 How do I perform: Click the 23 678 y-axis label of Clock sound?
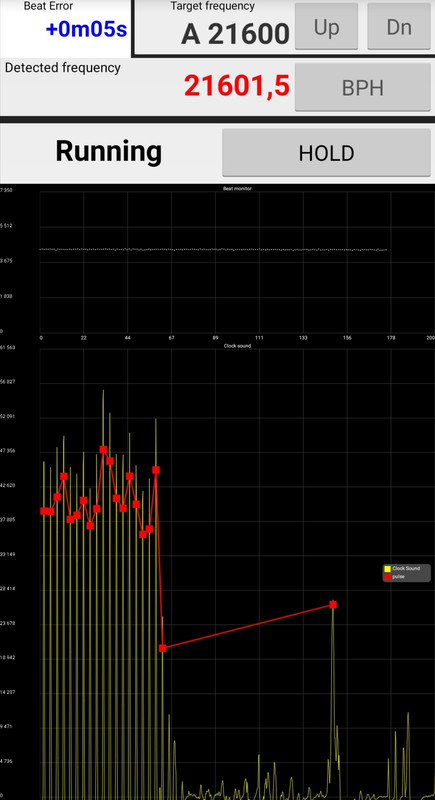[7, 623]
